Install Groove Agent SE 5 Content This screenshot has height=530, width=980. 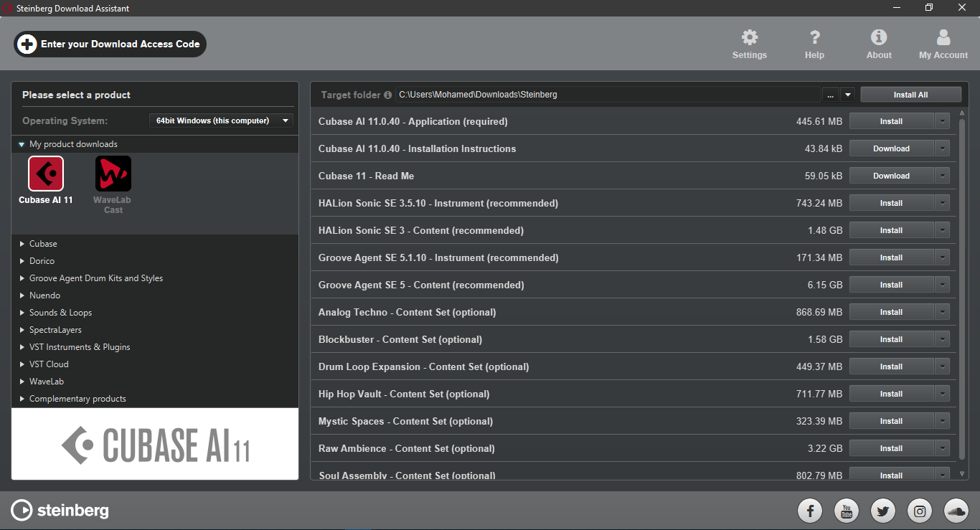(x=892, y=285)
